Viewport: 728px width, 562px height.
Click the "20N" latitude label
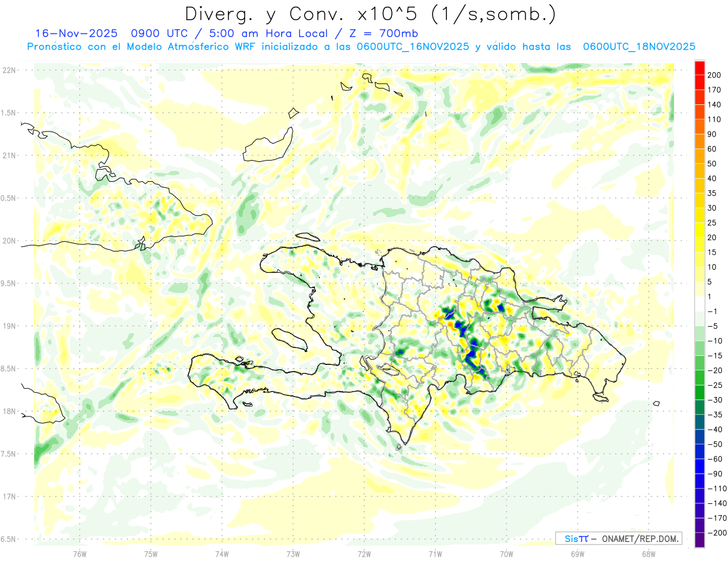9,241
